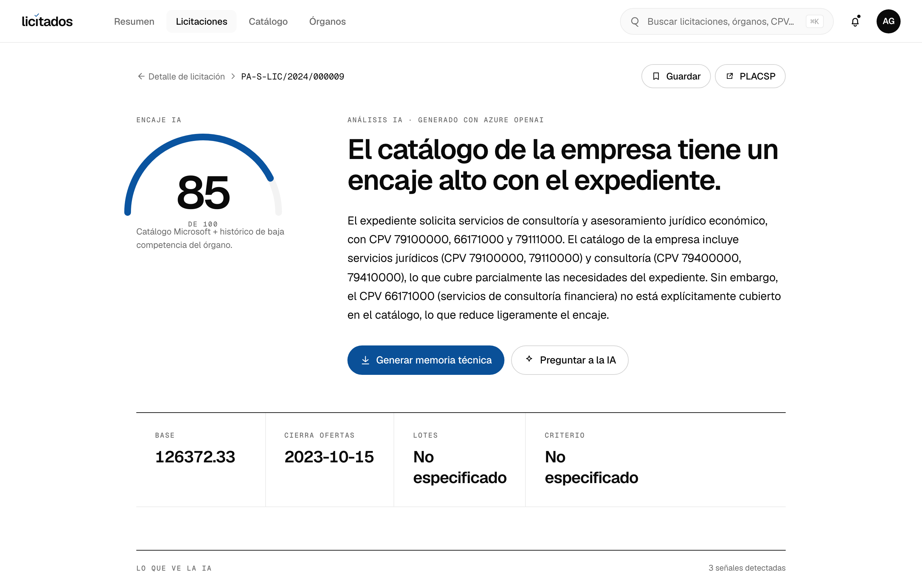Screen dimensions: 922x588
Task: Select the Licitaciones tab
Action: (201, 21)
